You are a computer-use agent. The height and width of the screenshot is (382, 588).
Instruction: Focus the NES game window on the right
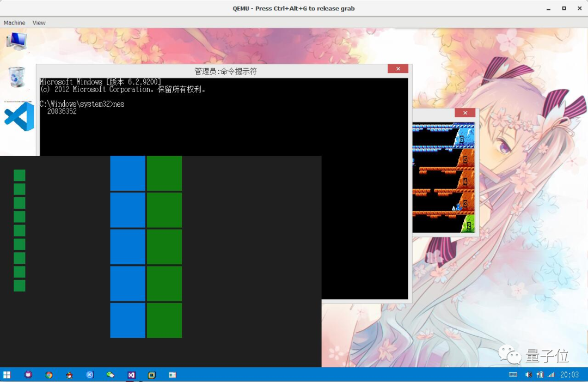click(x=443, y=174)
